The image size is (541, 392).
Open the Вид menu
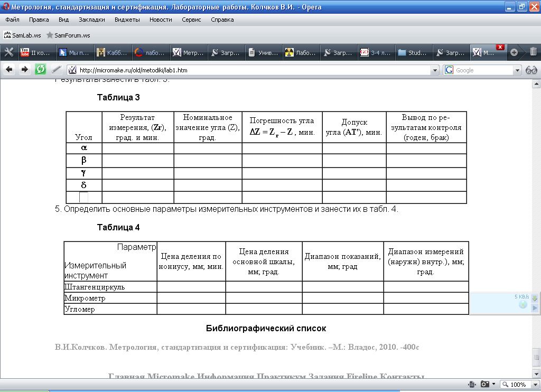tap(63, 20)
